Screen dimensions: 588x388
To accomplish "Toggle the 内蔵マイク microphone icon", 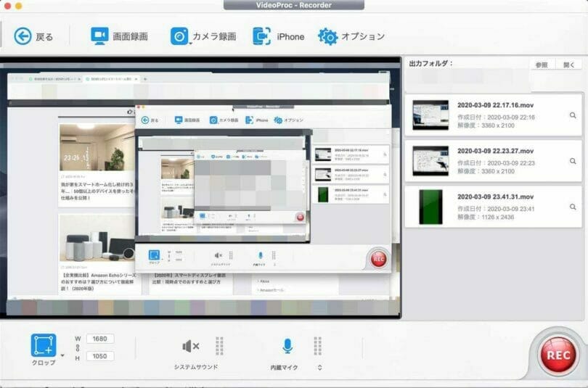I will (287, 346).
